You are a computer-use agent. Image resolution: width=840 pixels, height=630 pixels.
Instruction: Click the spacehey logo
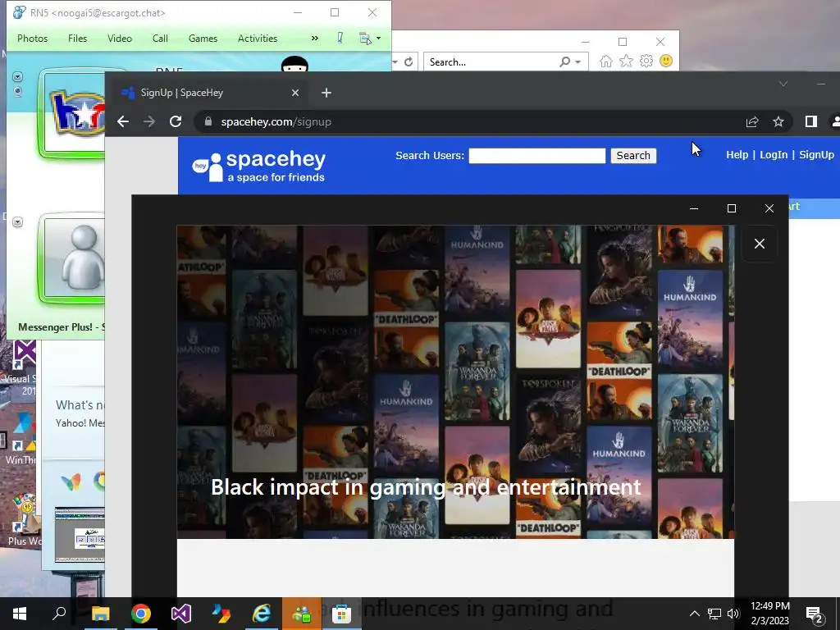coord(259,167)
